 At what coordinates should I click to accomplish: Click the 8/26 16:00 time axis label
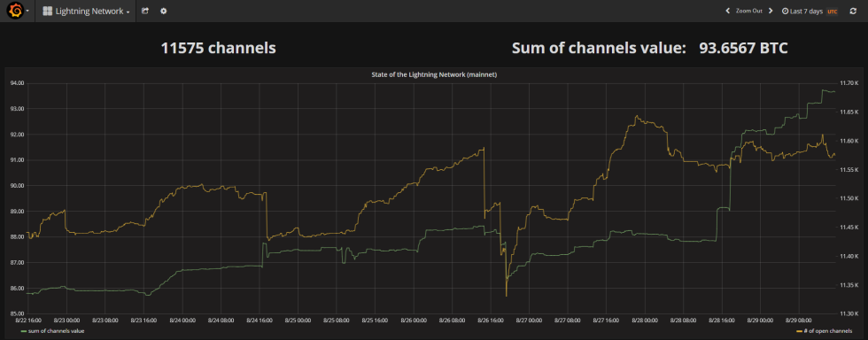[x=490, y=320]
